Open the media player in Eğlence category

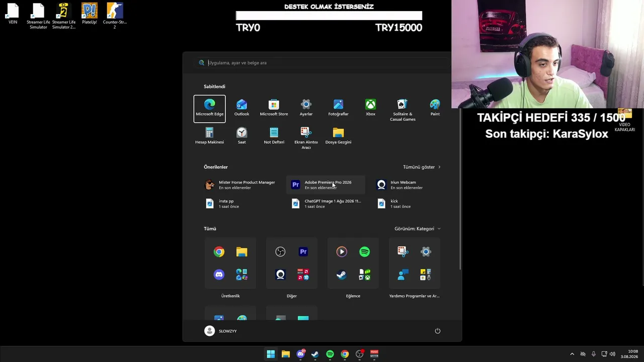click(342, 252)
